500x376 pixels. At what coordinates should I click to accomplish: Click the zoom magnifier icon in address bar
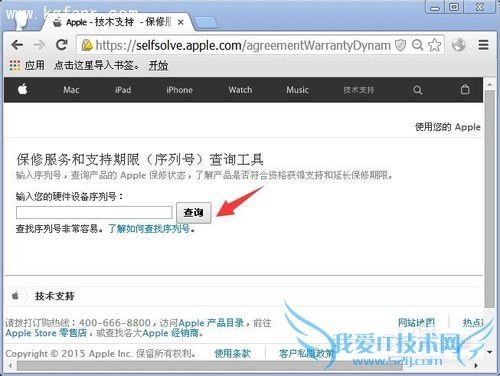(417, 45)
